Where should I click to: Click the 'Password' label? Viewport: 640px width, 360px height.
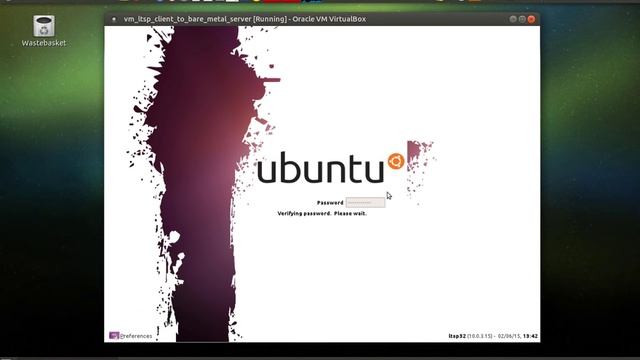330,202
